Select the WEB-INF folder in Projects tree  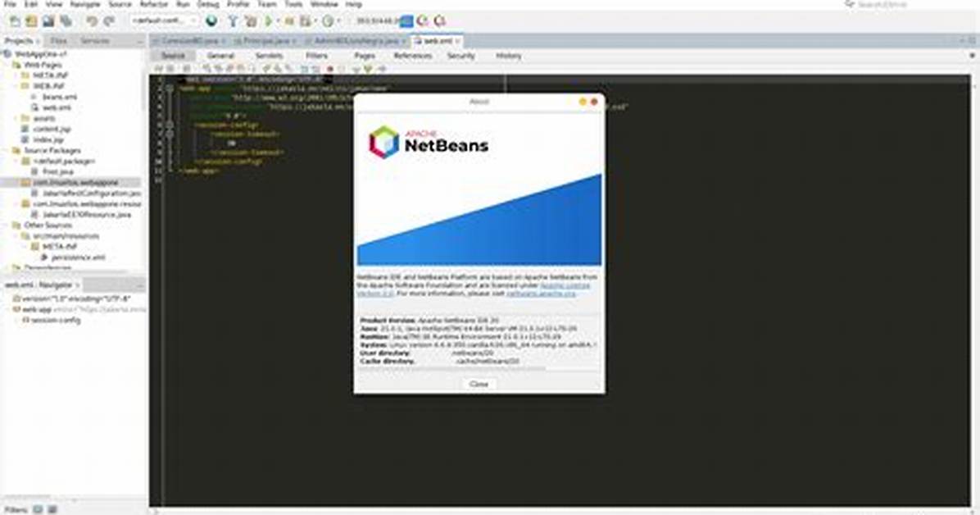tap(48, 86)
